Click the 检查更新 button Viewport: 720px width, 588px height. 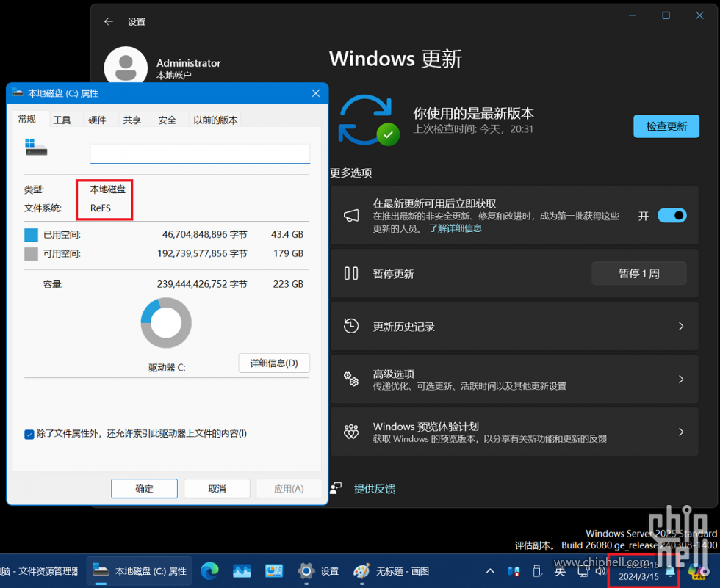pos(666,126)
